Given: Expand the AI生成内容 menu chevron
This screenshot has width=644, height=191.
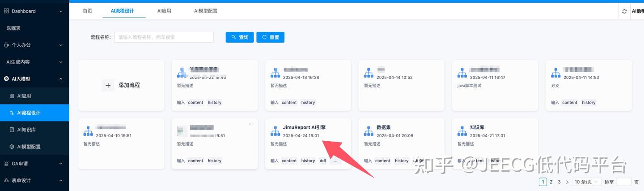Looking at the screenshot, I should click(x=61, y=62).
